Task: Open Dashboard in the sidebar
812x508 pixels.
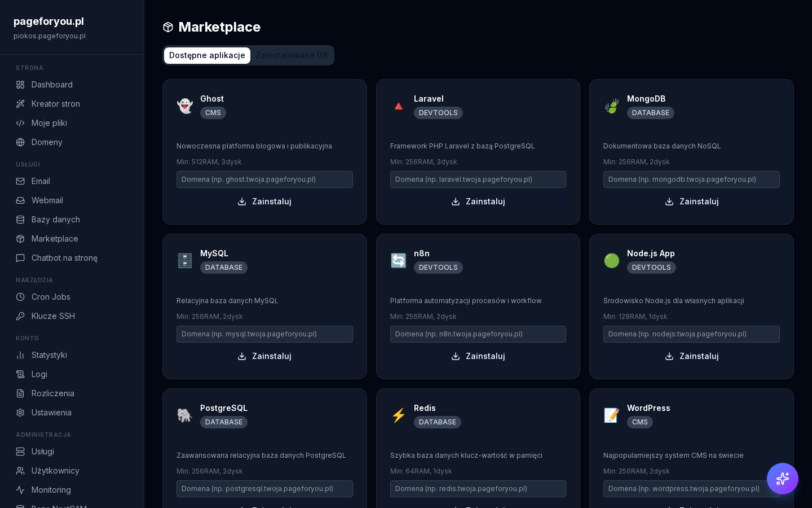Action: (72, 85)
